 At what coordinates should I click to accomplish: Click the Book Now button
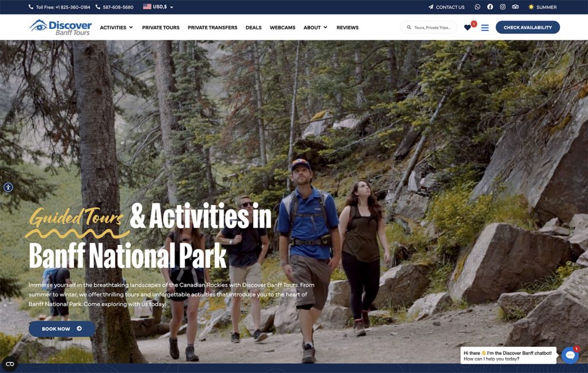pyautogui.click(x=62, y=329)
